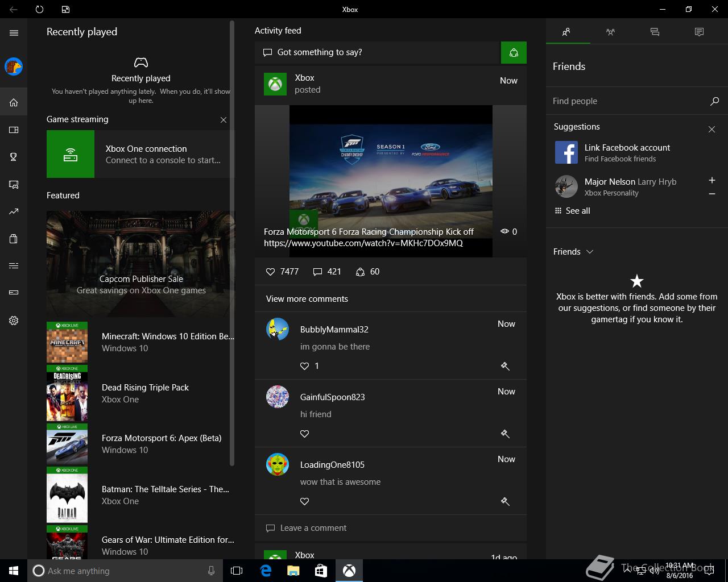Image resolution: width=728 pixels, height=582 pixels.
Task: Click Cortana 'Ask me anything' search box
Action: 125,571
